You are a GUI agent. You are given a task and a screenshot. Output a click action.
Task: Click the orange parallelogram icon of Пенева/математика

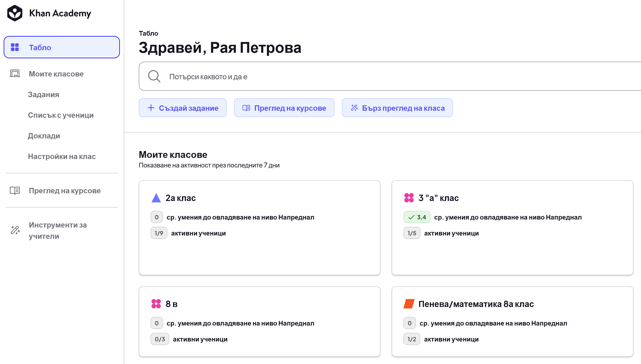click(409, 304)
